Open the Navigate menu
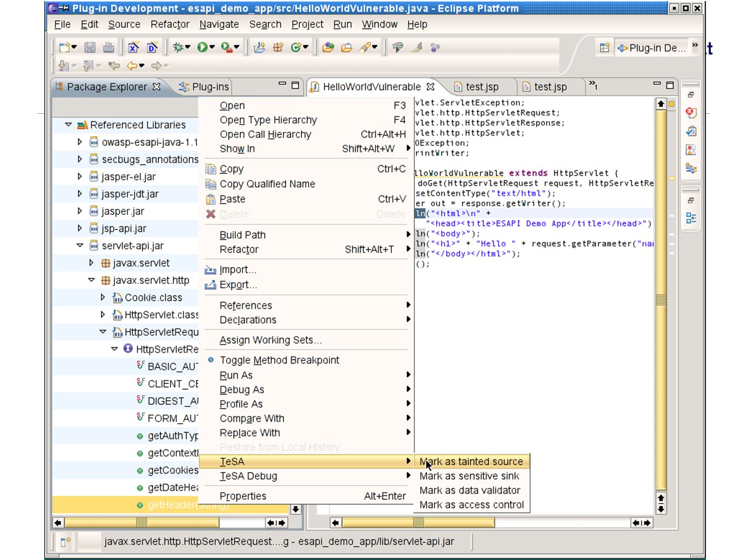The width and height of the screenshot is (747, 560). click(x=219, y=24)
